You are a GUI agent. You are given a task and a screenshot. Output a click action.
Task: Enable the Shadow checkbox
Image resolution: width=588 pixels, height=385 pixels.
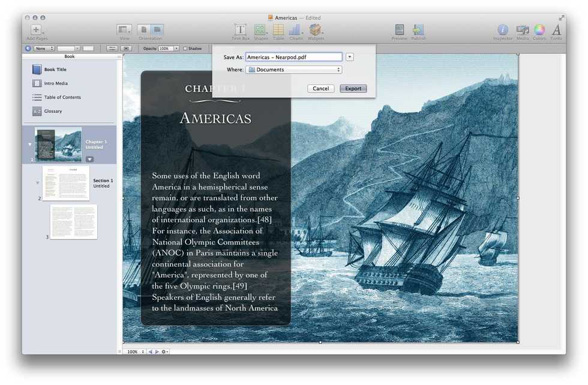coord(185,49)
